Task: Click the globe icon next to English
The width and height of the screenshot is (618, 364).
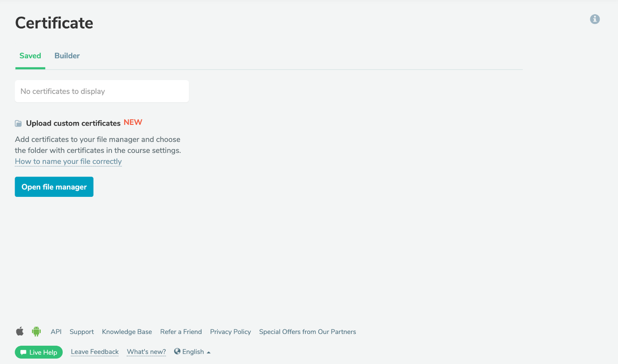Action: point(177,351)
